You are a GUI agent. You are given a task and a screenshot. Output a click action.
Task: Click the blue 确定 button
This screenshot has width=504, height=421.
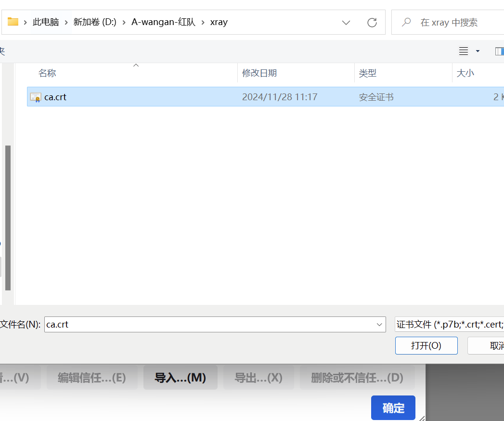point(393,408)
